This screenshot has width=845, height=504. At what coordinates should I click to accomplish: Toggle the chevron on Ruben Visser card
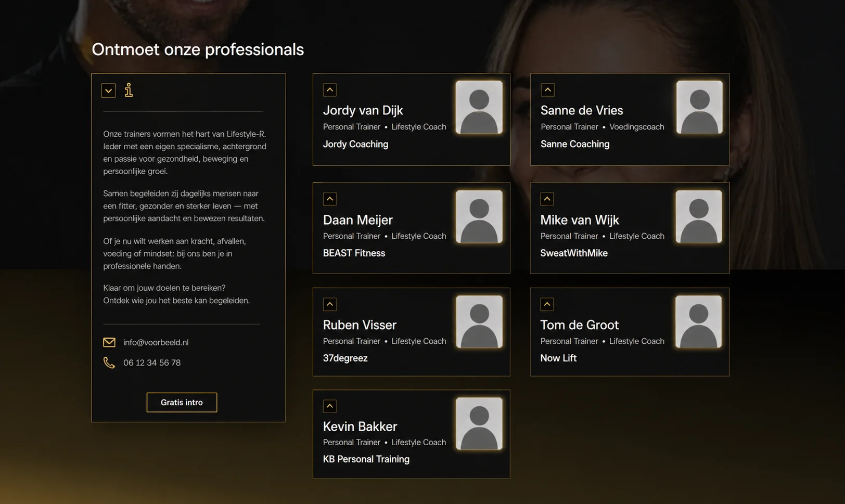coord(330,304)
